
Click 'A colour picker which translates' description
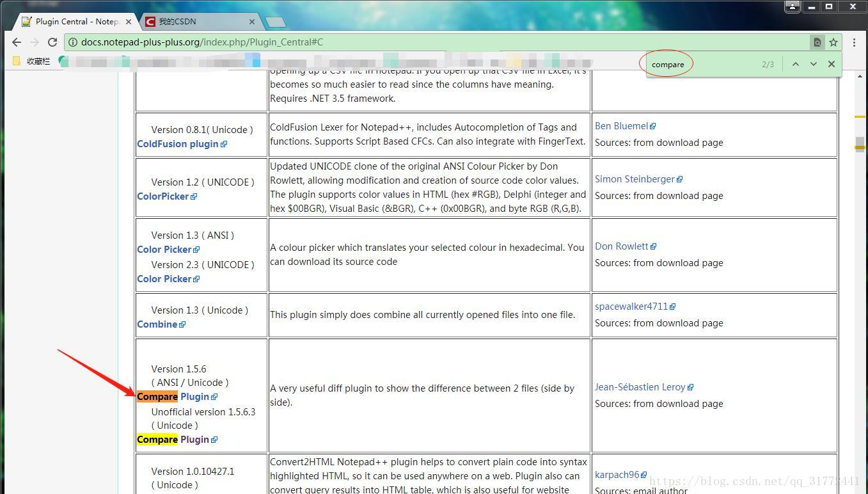pyautogui.click(x=427, y=255)
